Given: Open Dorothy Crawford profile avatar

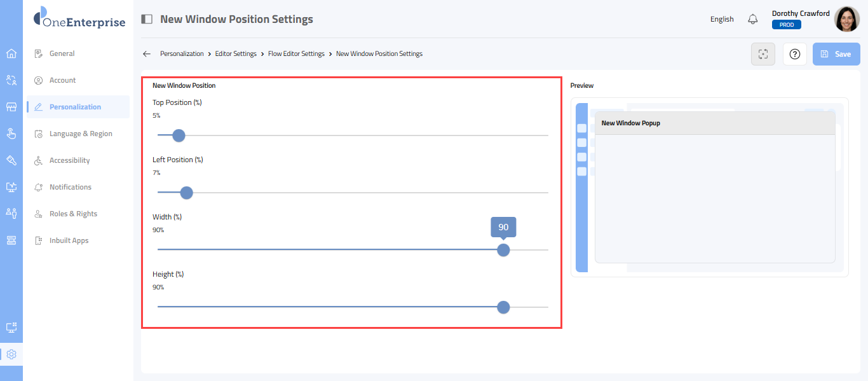Looking at the screenshot, I should coord(846,19).
